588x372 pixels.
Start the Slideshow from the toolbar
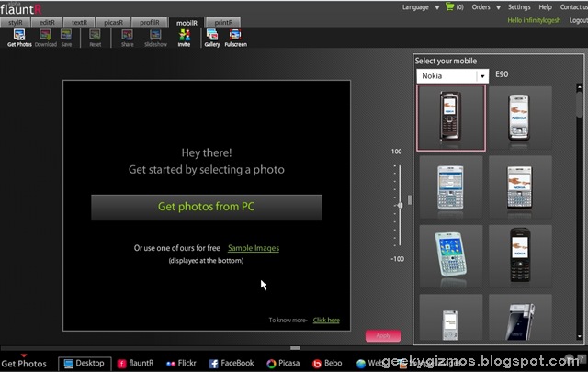point(155,38)
